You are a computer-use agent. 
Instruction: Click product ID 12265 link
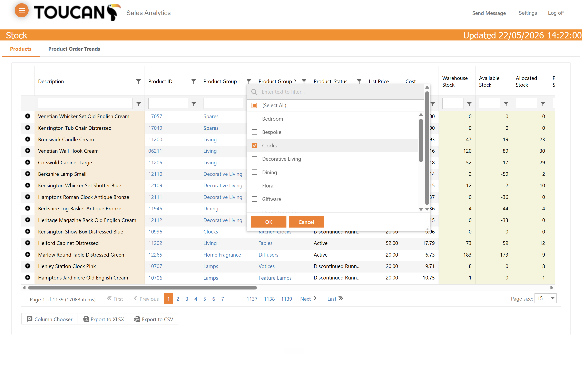pos(155,255)
